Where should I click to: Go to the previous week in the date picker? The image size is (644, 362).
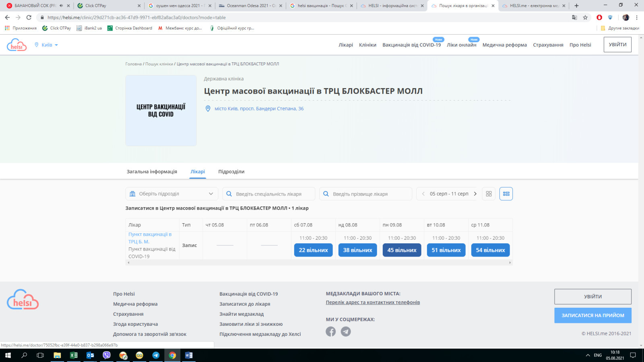click(423, 194)
